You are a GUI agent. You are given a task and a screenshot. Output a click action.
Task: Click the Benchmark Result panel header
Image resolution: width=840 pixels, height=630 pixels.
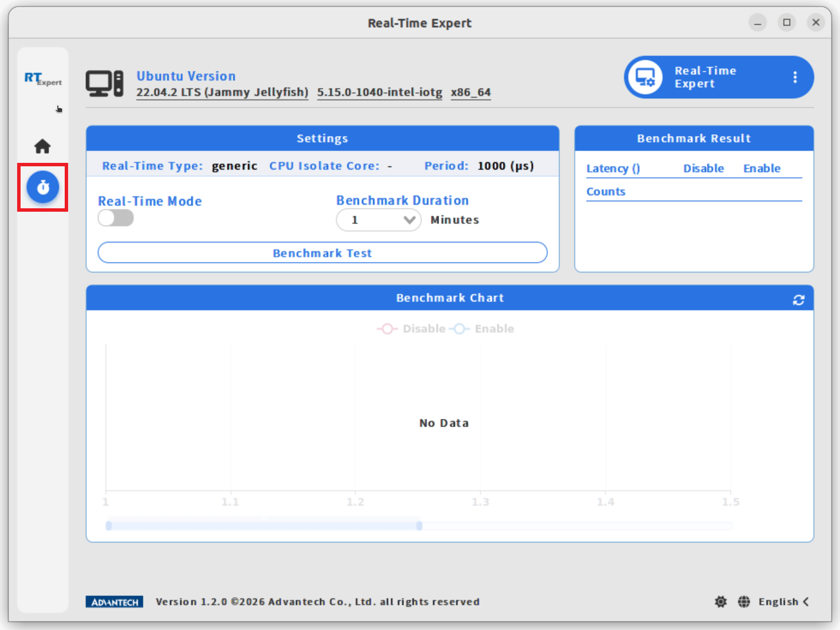coord(694,138)
